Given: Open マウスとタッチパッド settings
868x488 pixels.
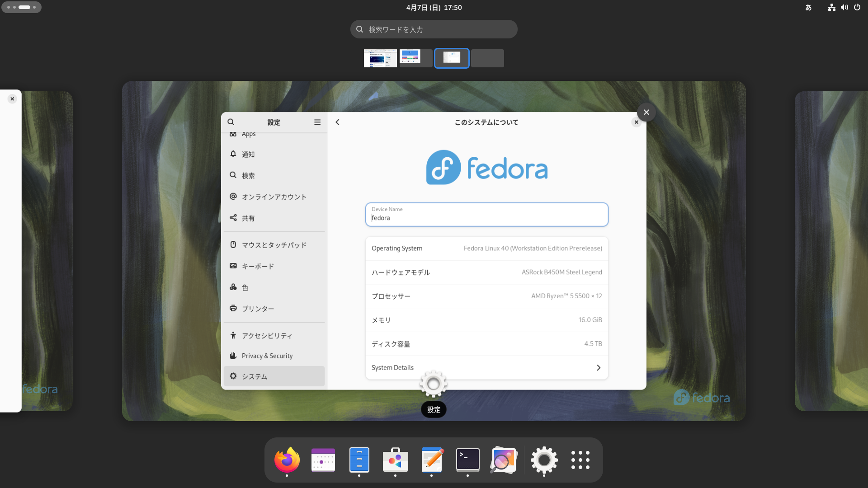Looking at the screenshot, I should tap(274, 245).
